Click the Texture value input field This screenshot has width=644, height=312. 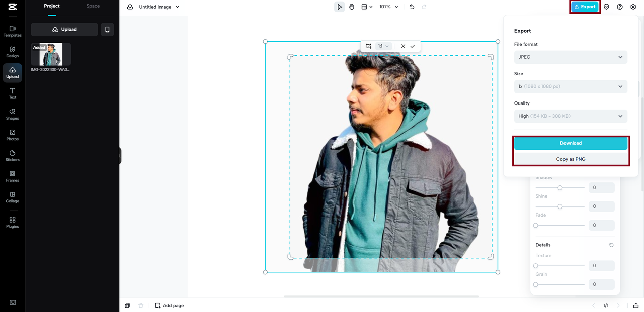(602, 266)
